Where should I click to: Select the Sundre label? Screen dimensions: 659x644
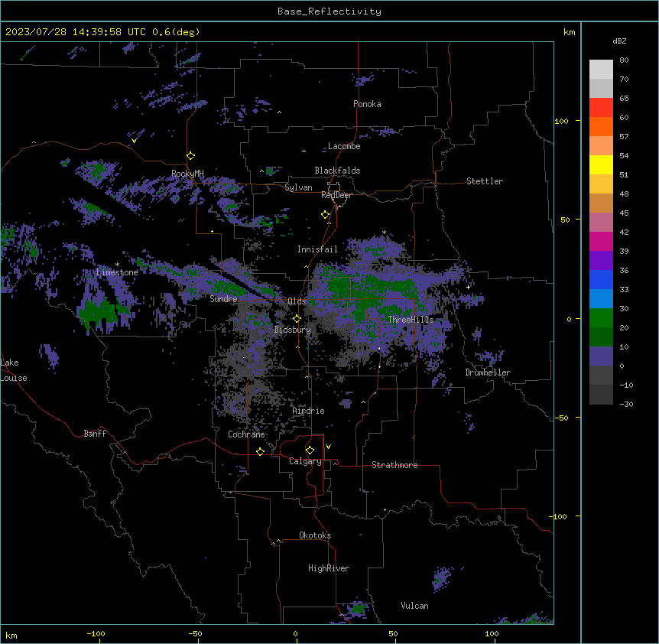pyautogui.click(x=223, y=299)
